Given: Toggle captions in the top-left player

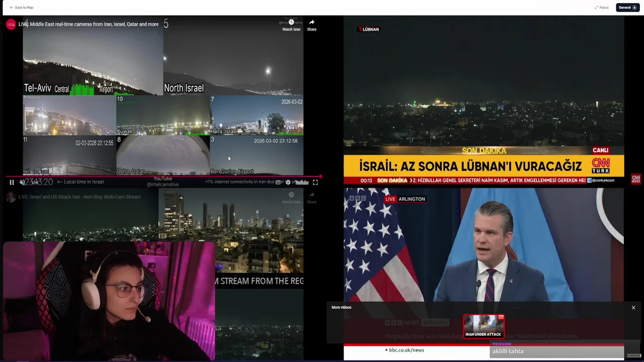Looking at the screenshot, I should tap(278, 183).
